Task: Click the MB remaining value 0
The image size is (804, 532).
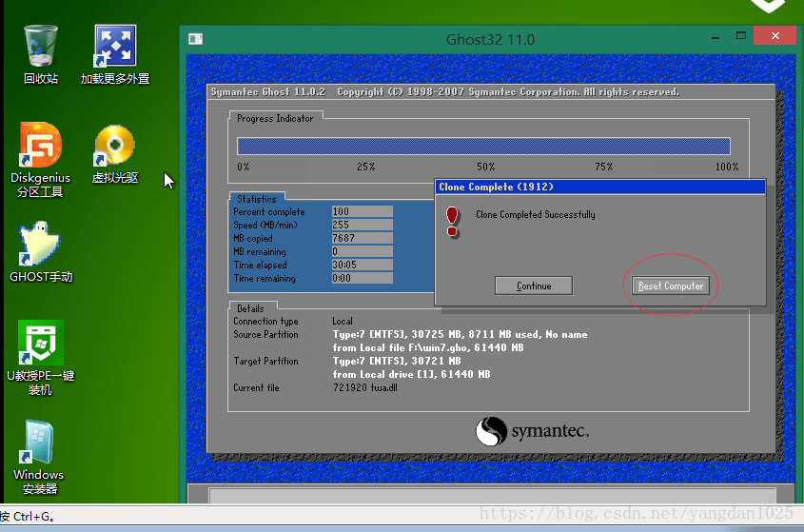Action: click(362, 251)
